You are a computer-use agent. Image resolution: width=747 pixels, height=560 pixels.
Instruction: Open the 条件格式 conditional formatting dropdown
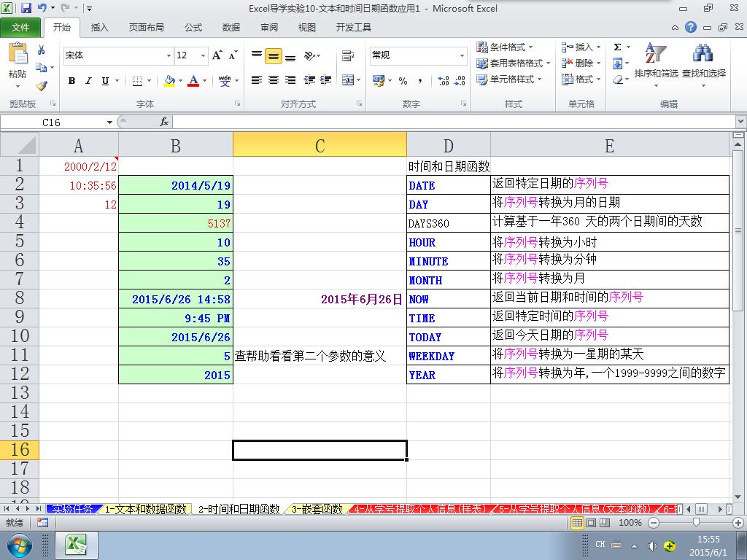coord(505,47)
